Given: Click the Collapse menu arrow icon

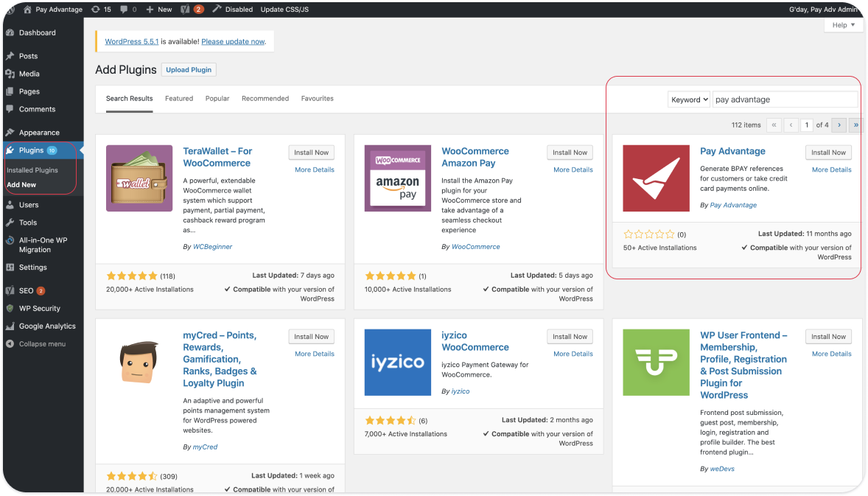Looking at the screenshot, I should pyautogui.click(x=10, y=343).
